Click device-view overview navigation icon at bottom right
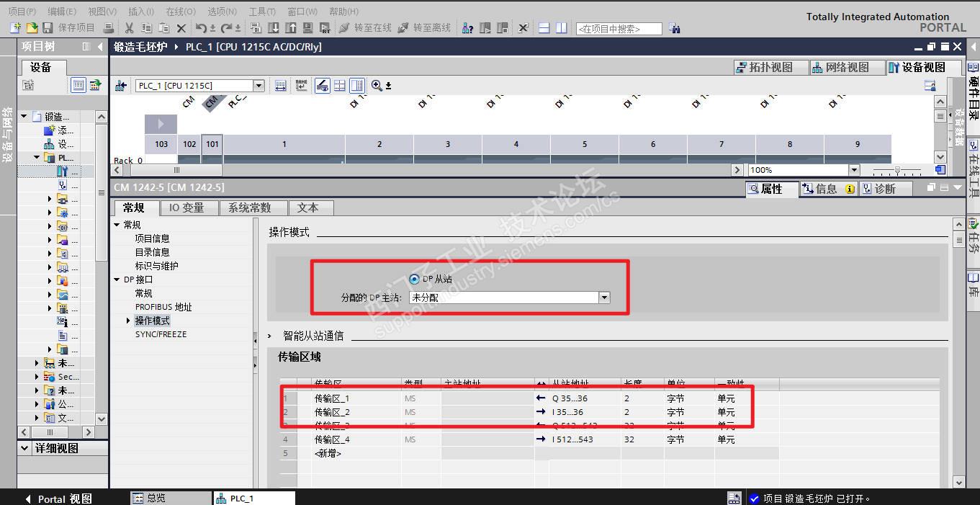980x505 pixels. point(940,170)
